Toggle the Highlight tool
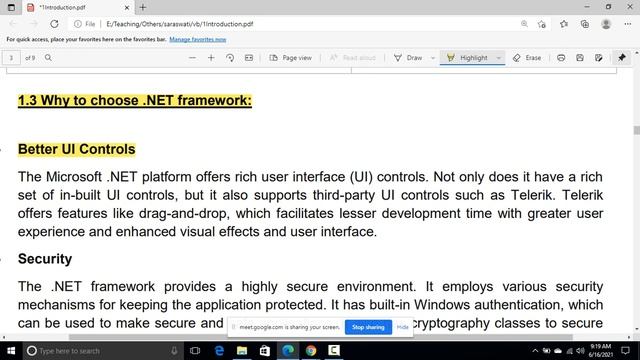 [x=467, y=58]
